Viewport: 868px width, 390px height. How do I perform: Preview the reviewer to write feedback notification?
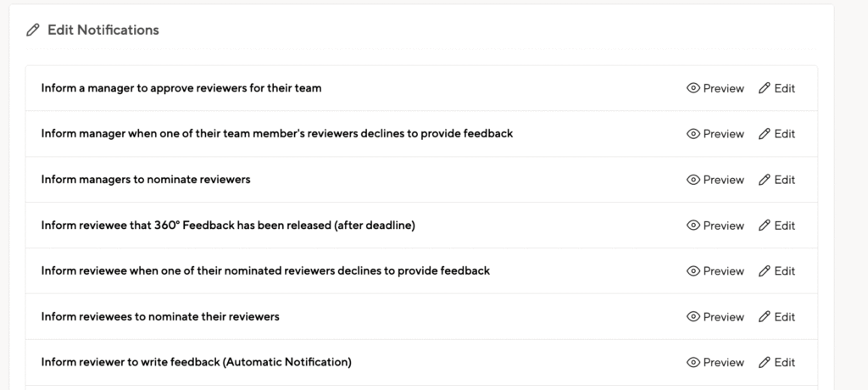(x=715, y=362)
